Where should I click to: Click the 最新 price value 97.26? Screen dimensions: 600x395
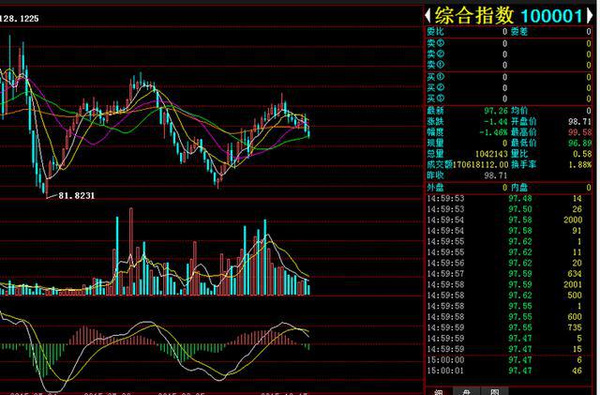pyautogui.click(x=496, y=111)
